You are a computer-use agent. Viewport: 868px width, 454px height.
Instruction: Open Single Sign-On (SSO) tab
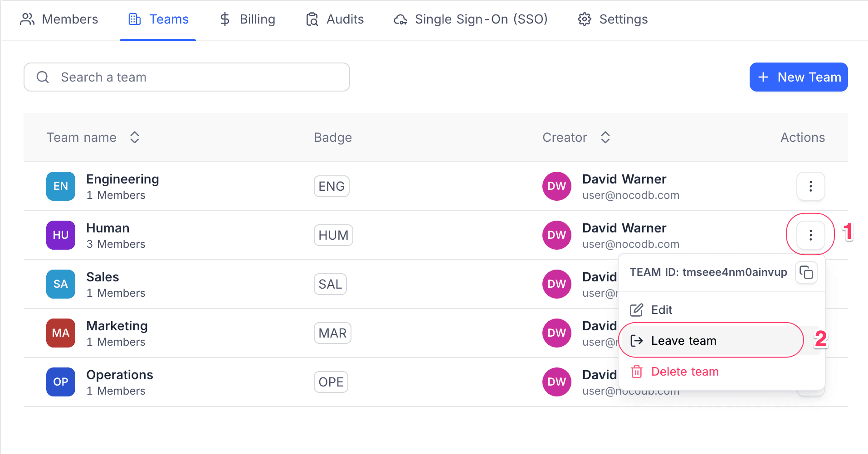pyautogui.click(x=471, y=19)
